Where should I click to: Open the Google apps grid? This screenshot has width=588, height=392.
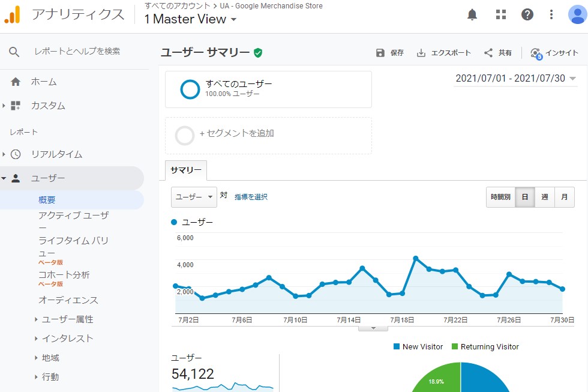[x=500, y=14]
